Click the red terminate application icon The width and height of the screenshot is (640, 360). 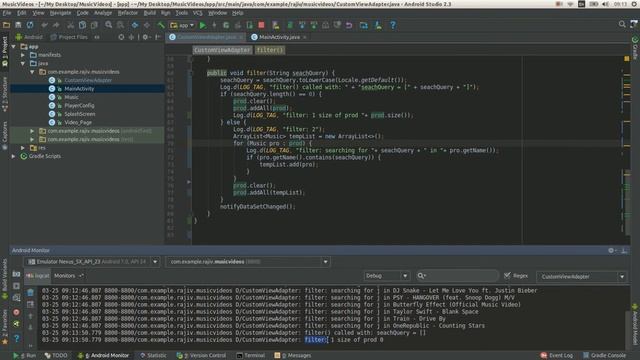(16, 312)
